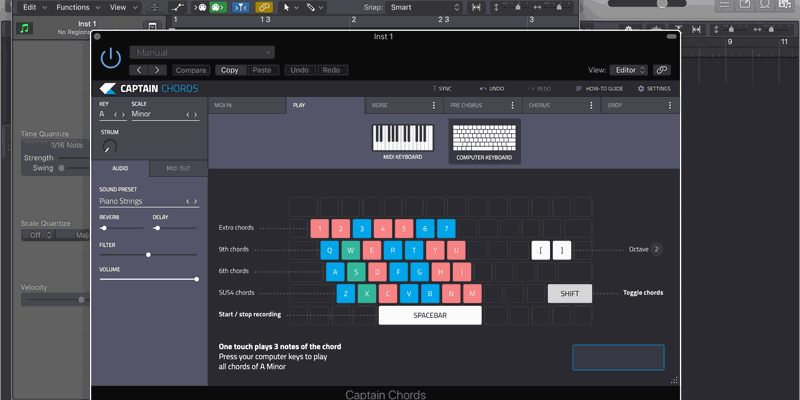The height and width of the screenshot is (400, 800).
Task: Click the link chain icon beside Editor
Action: pos(662,70)
